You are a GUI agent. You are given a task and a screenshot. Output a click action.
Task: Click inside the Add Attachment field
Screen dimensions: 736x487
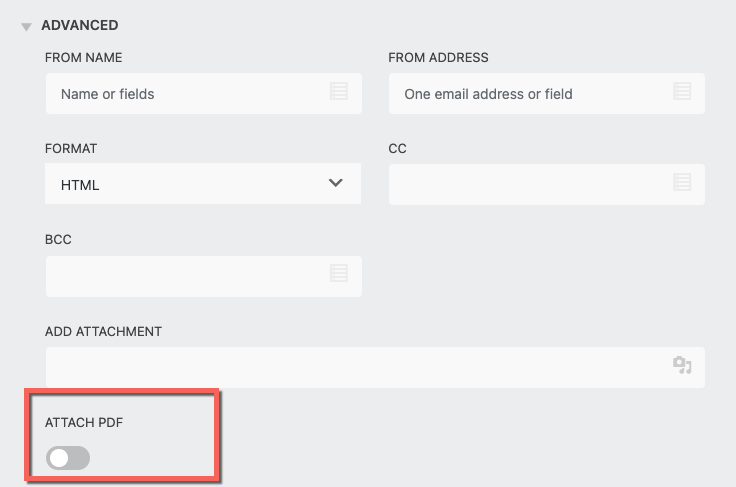pos(355,366)
